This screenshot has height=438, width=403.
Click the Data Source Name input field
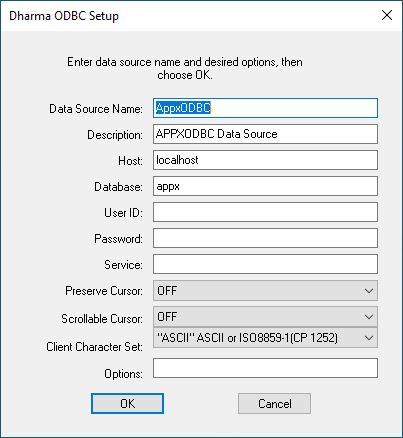(x=265, y=108)
